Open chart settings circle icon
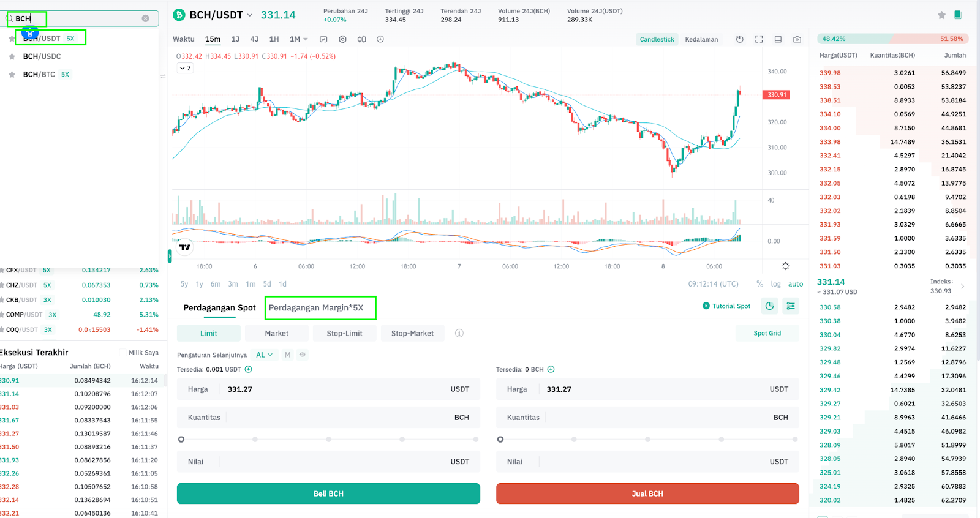This screenshot has width=980, height=518. point(342,39)
